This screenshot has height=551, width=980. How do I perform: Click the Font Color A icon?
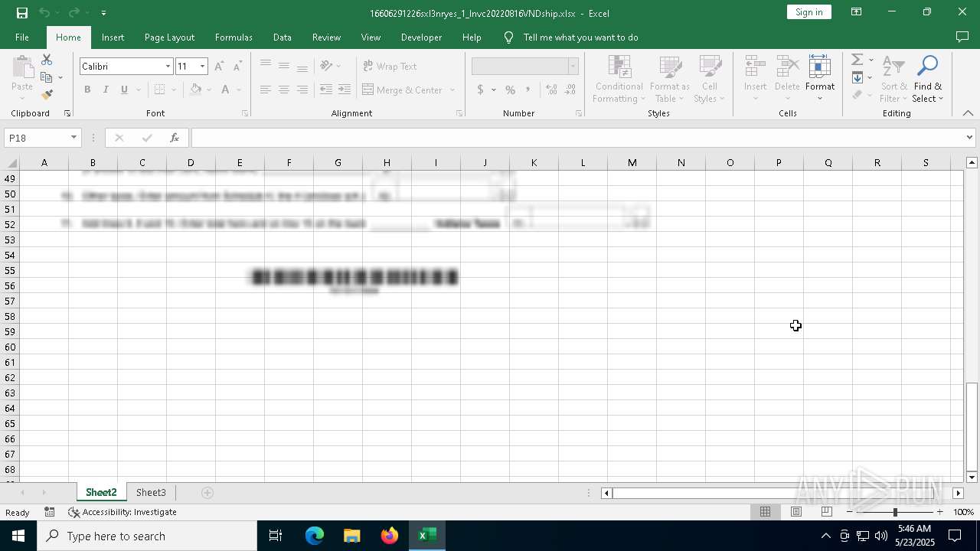pos(225,90)
